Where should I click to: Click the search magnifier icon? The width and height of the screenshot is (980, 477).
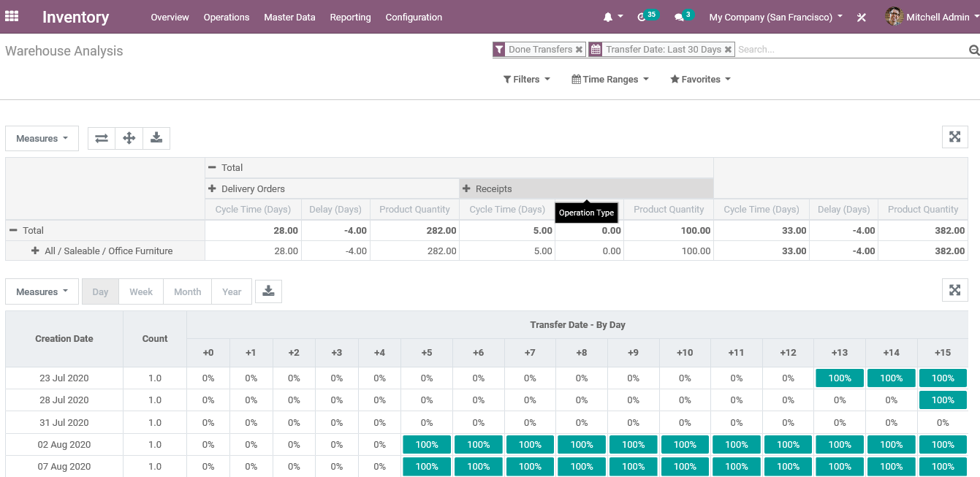pyautogui.click(x=973, y=50)
